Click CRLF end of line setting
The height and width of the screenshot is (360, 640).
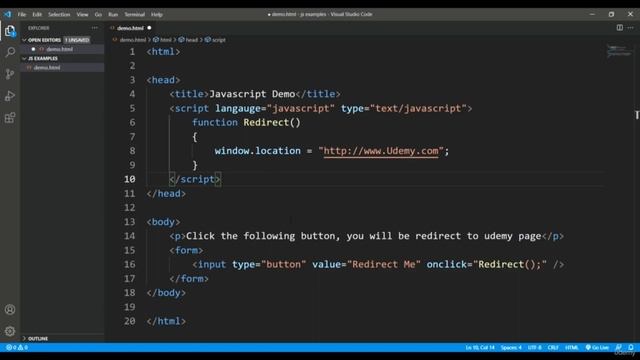tap(553, 347)
